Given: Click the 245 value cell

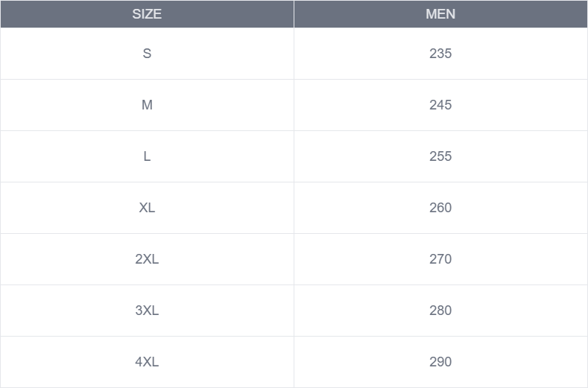Looking at the screenshot, I should point(440,105).
